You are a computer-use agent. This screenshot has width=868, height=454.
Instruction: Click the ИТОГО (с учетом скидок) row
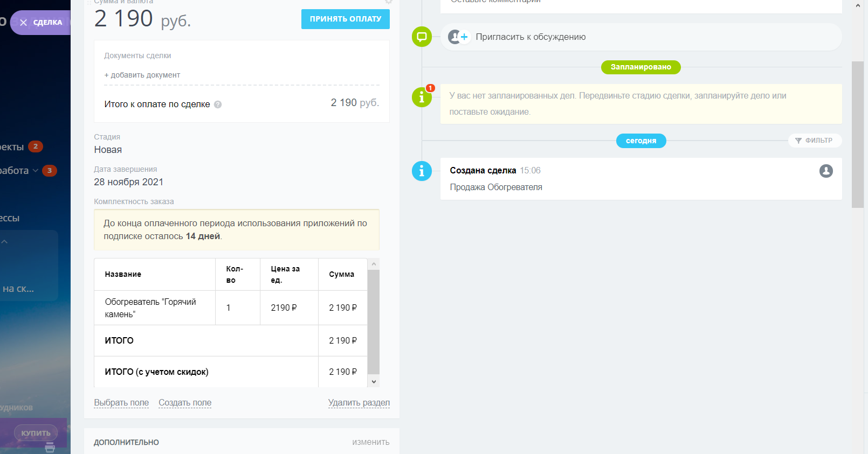click(x=231, y=372)
